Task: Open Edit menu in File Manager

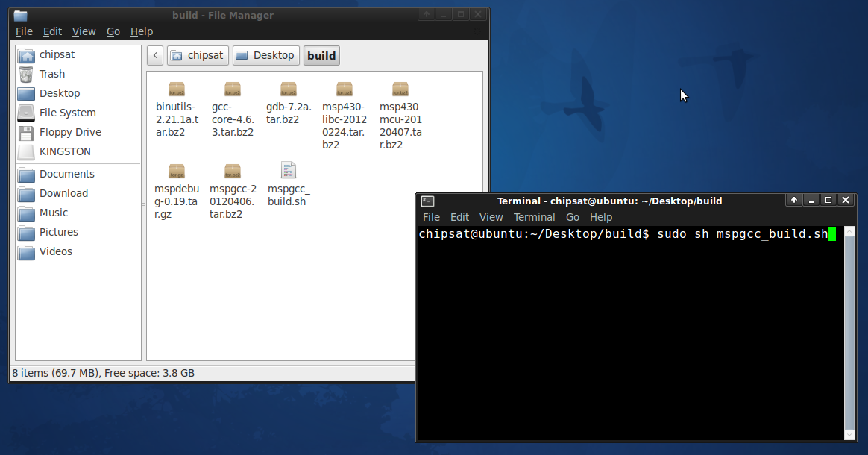Action: tap(53, 31)
